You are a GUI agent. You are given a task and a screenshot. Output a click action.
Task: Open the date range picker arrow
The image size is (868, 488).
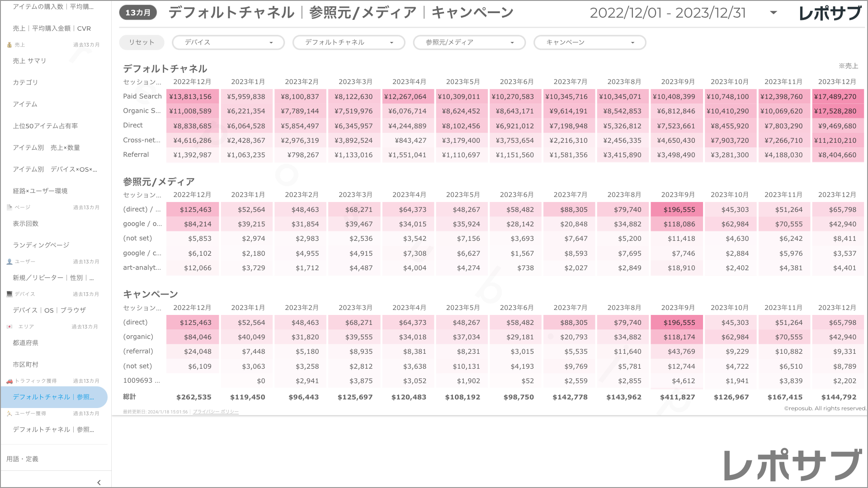(773, 13)
